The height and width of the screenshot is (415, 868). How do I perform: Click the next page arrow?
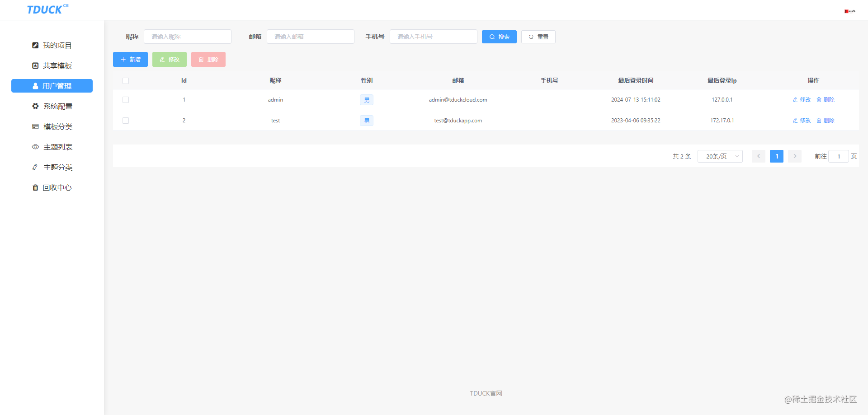click(x=795, y=156)
